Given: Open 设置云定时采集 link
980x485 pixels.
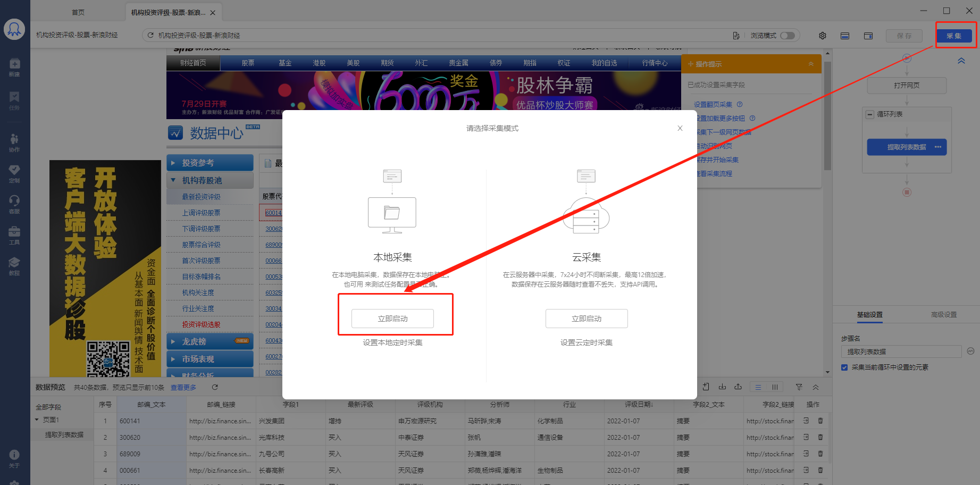Looking at the screenshot, I should tap(587, 342).
